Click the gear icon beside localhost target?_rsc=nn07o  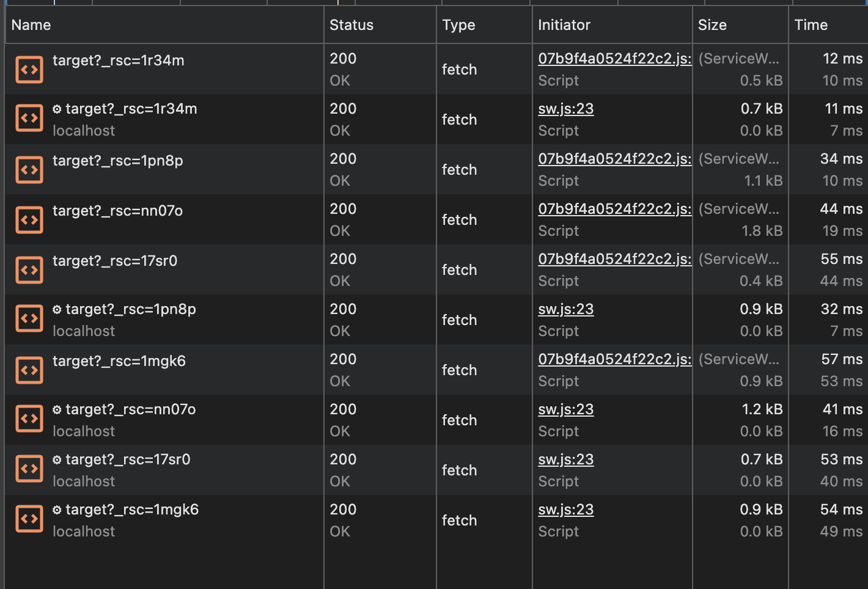pyautogui.click(x=57, y=409)
